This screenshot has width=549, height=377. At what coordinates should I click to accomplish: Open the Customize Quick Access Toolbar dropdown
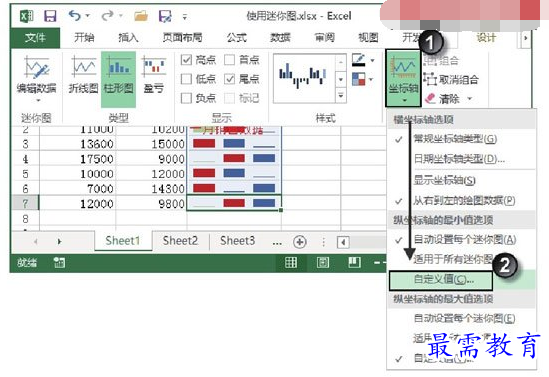(185, 16)
